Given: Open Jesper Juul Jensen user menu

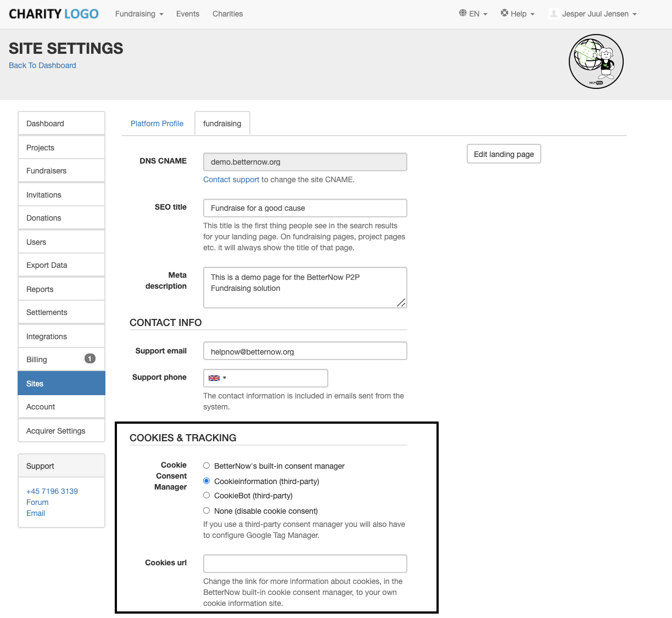Looking at the screenshot, I should click(x=593, y=14).
